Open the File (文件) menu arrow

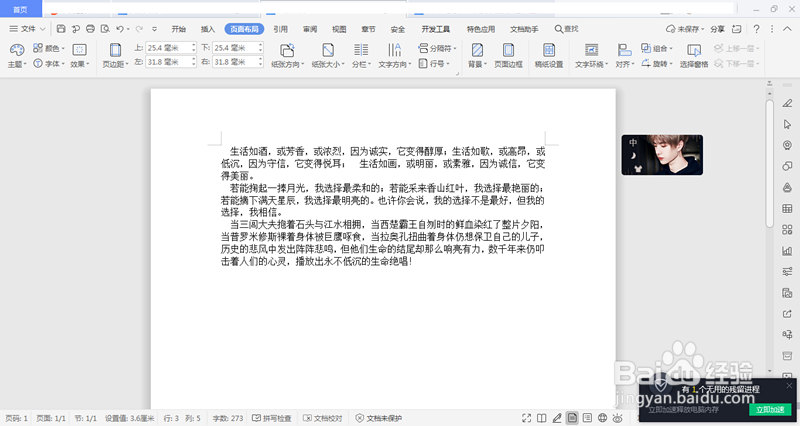43,29
